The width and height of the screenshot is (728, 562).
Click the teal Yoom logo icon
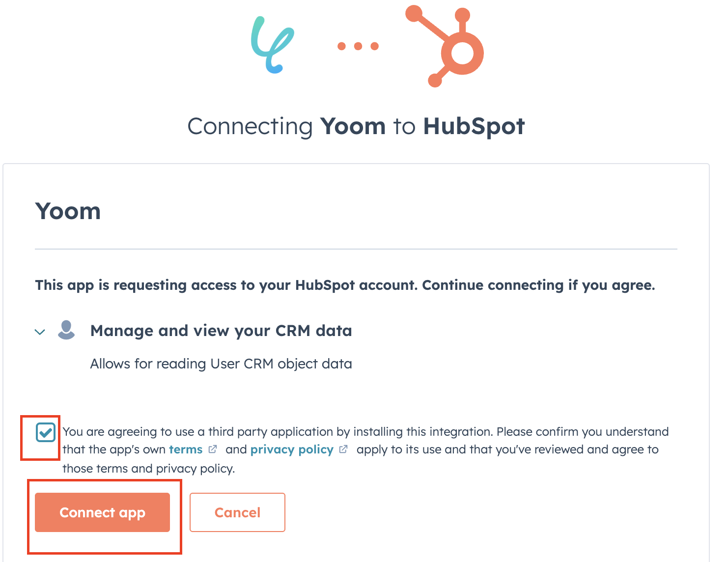[x=273, y=45]
